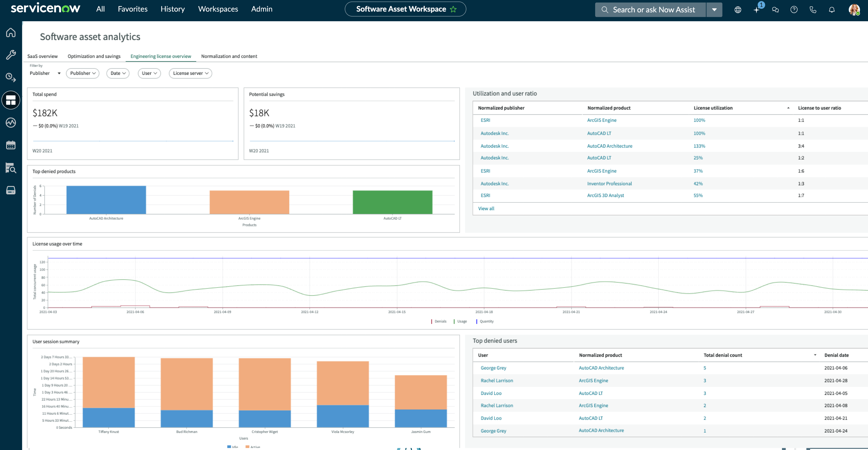Open the wrench tools sidebar icon
Viewport: 868px width, 450px height.
[x=11, y=55]
